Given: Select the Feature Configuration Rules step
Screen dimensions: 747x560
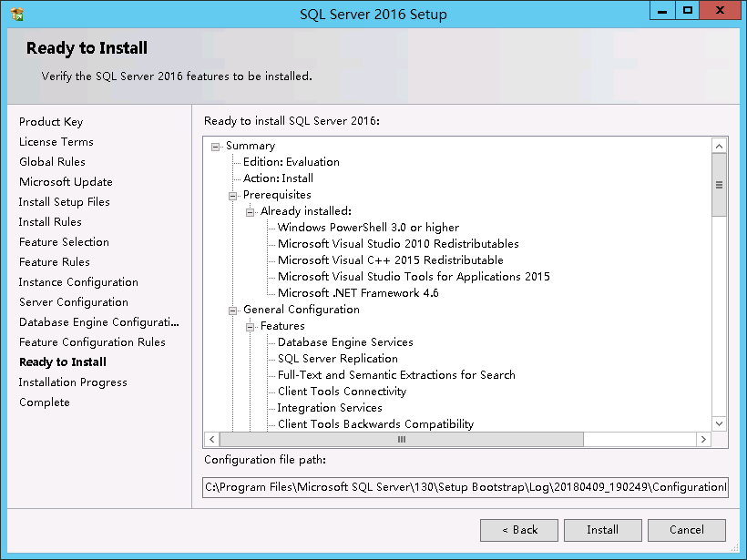Looking at the screenshot, I should point(92,341).
